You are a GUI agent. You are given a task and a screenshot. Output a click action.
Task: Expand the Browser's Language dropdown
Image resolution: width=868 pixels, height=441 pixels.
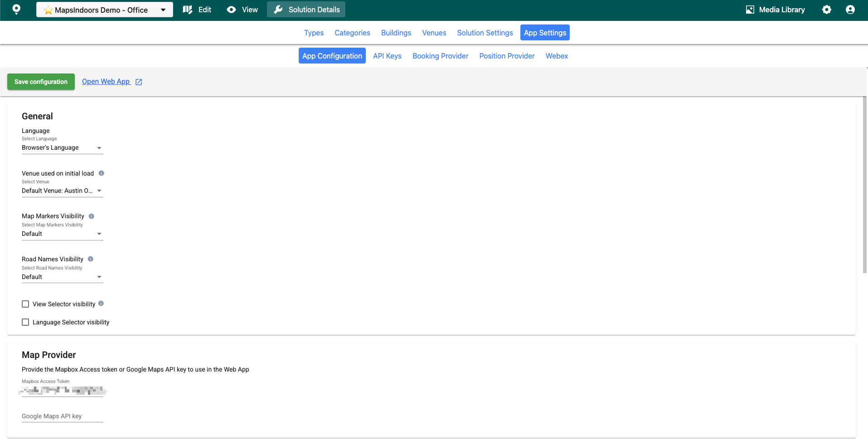pyautogui.click(x=62, y=148)
